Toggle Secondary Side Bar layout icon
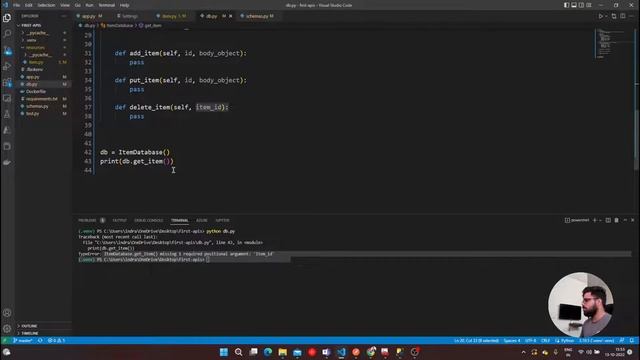The width and height of the screenshot is (640, 360). (x=581, y=5)
